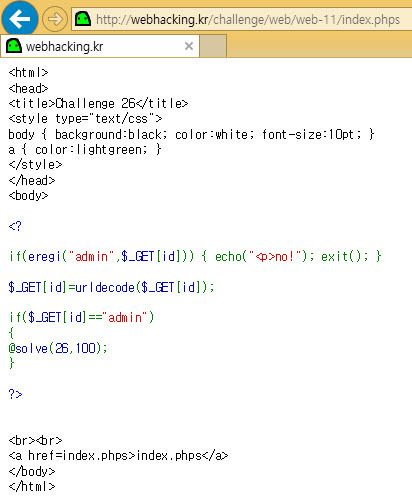Click the body background:black CSS line
Screen dimensions: 412x504
(191, 134)
